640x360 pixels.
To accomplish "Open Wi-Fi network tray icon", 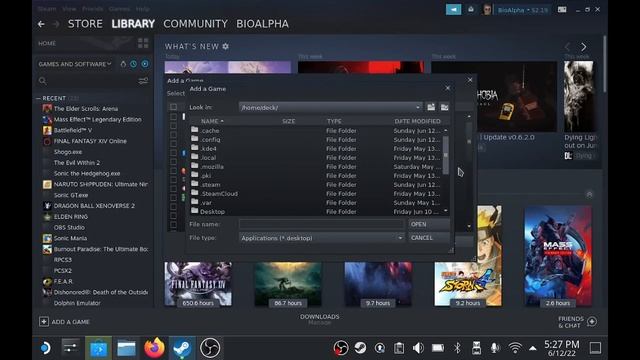I will point(515,348).
